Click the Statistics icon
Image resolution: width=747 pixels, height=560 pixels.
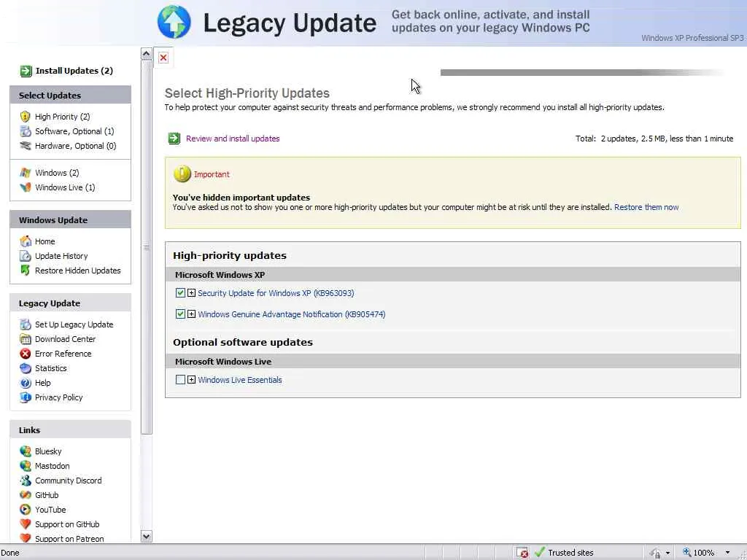tap(26, 368)
